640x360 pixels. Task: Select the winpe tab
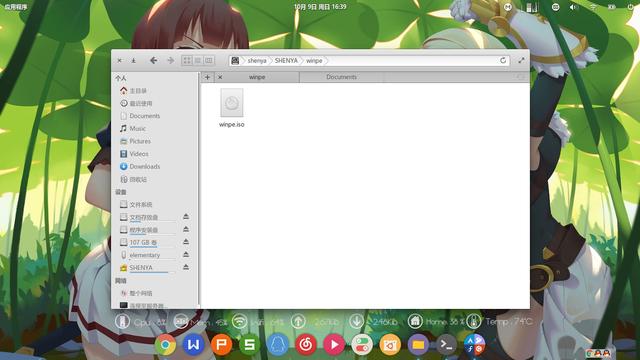(x=257, y=77)
